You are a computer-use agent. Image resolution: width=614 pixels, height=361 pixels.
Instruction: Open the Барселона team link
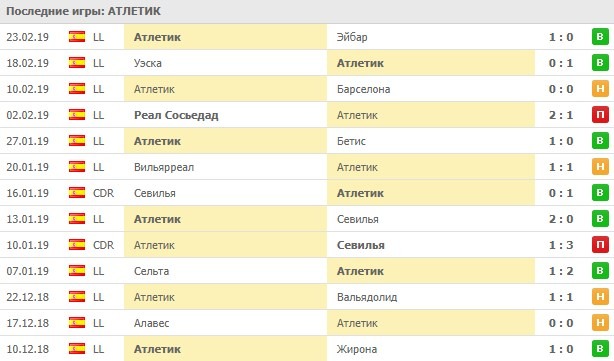(363, 89)
